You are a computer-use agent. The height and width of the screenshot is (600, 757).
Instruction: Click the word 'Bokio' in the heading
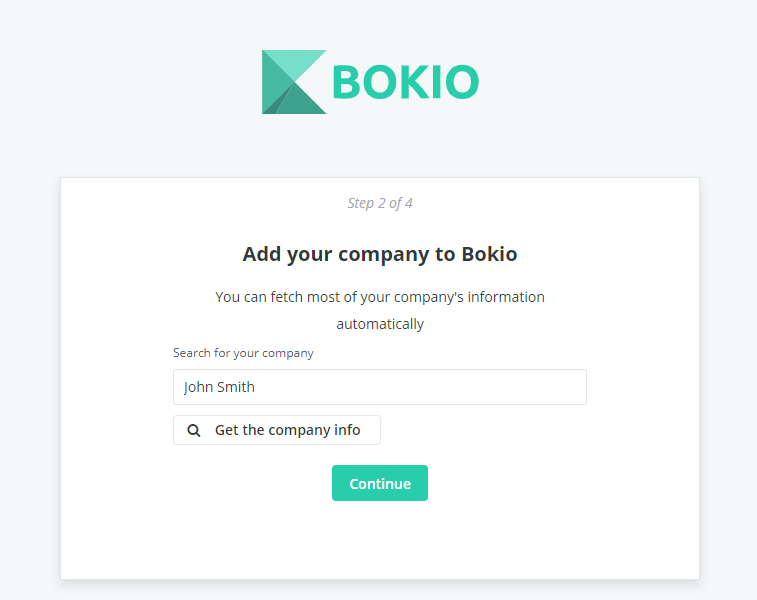point(489,254)
